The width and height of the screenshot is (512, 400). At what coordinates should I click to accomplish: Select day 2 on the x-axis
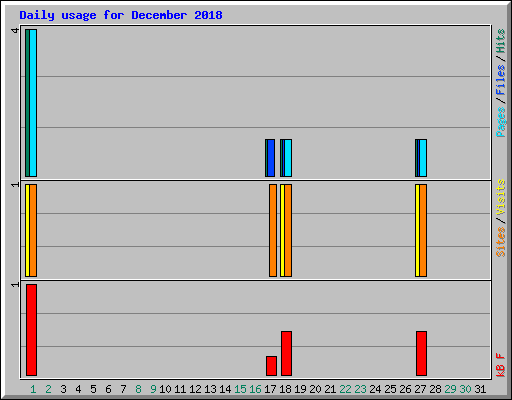pos(48,389)
